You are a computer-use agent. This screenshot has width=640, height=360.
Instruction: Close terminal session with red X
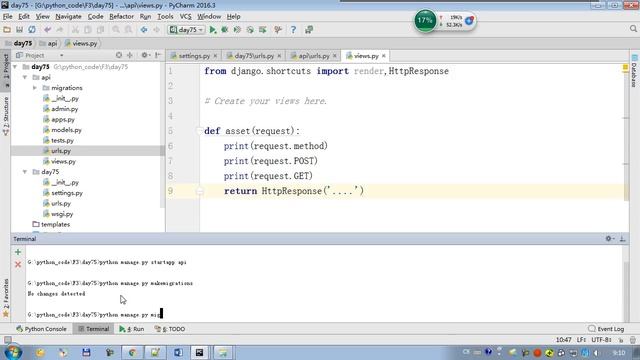coord(18,265)
